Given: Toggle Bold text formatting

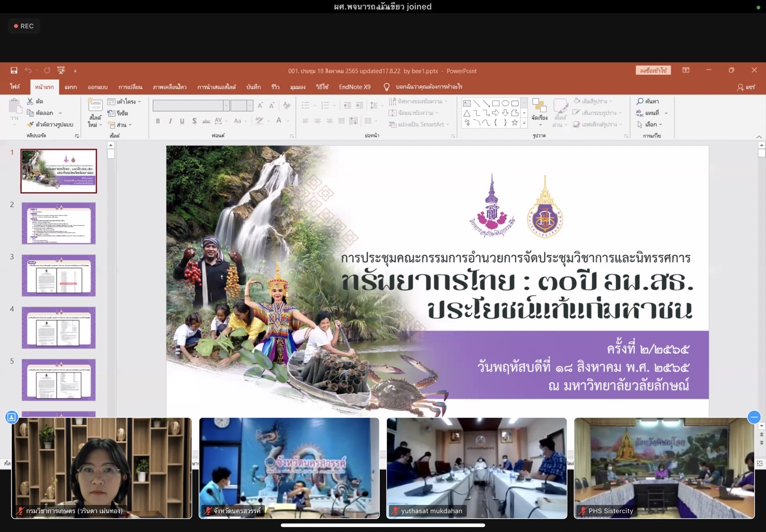Looking at the screenshot, I should (x=158, y=121).
